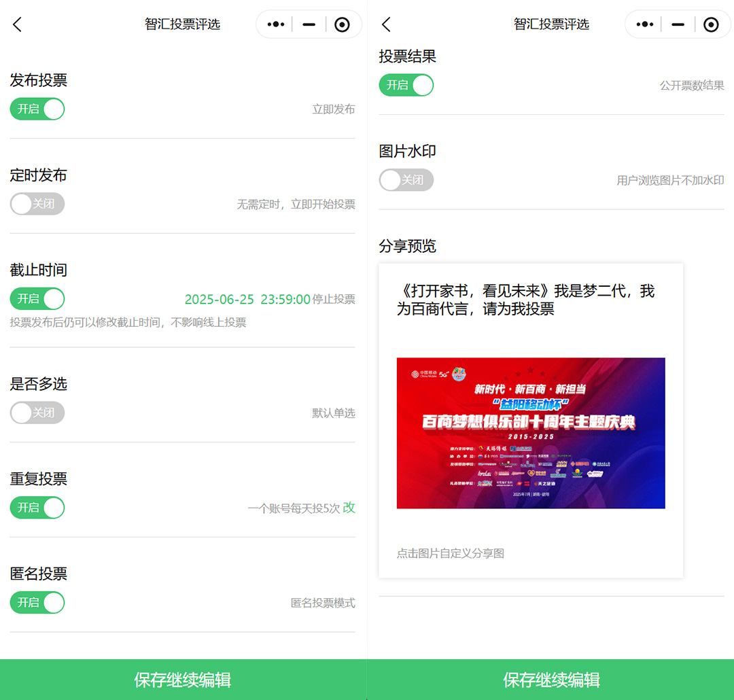Click the green 改 link for repeat voting
This screenshot has width=734, height=700.
(349, 508)
